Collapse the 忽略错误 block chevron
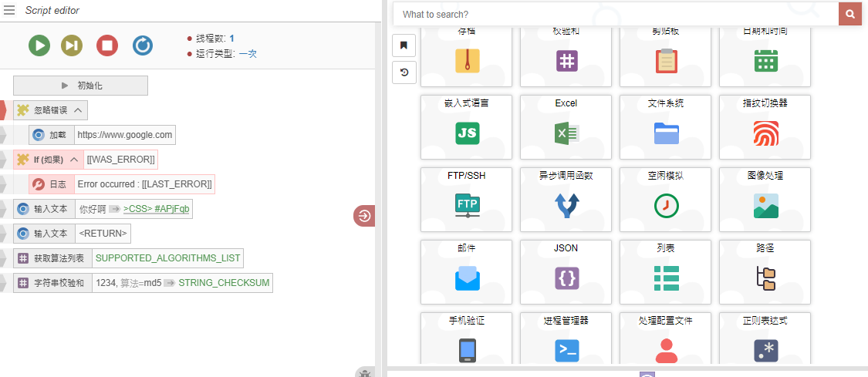This screenshot has width=868, height=377. [78, 110]
